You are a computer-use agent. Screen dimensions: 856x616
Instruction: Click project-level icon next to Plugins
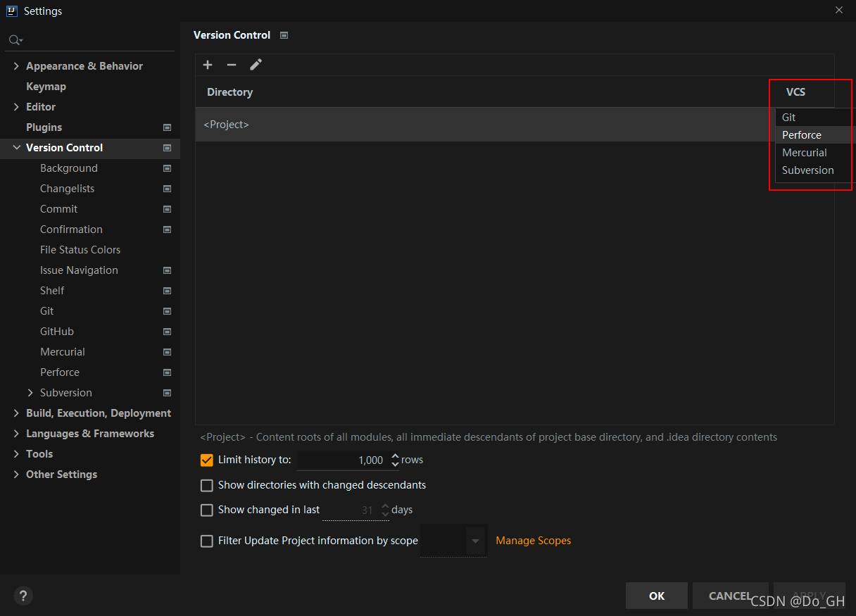pos(167,127)
